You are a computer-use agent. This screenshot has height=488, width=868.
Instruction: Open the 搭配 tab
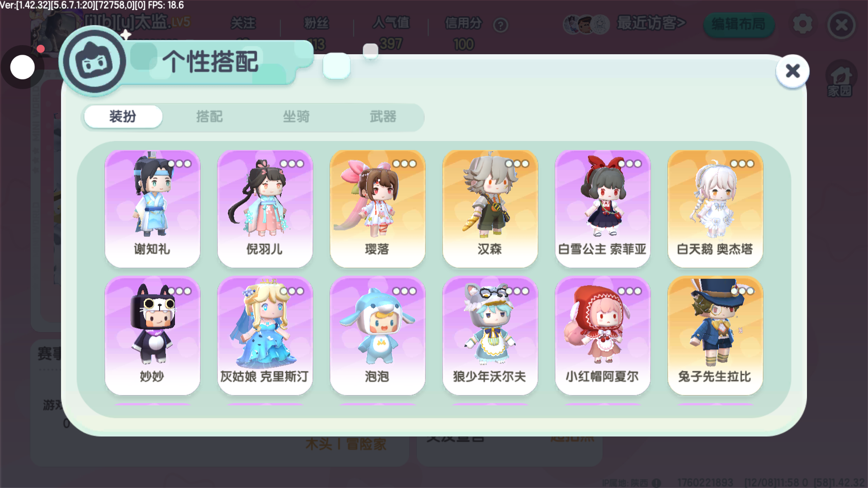pos(209,117)
